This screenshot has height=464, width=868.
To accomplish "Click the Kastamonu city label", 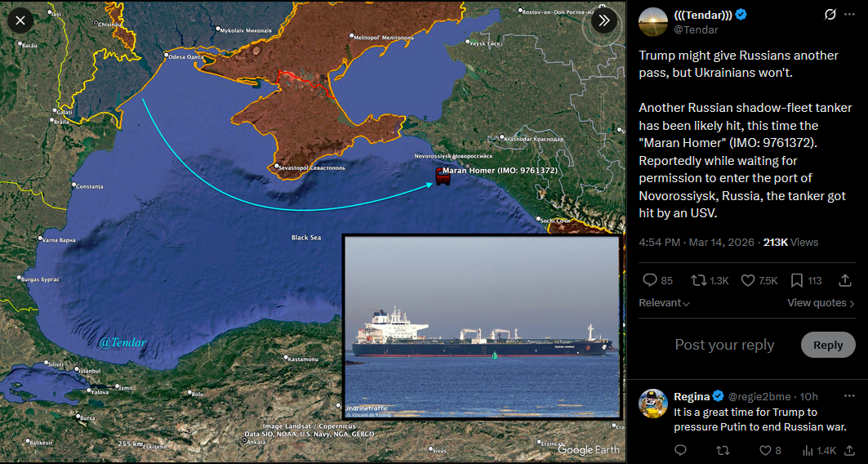I will (304, 359).
